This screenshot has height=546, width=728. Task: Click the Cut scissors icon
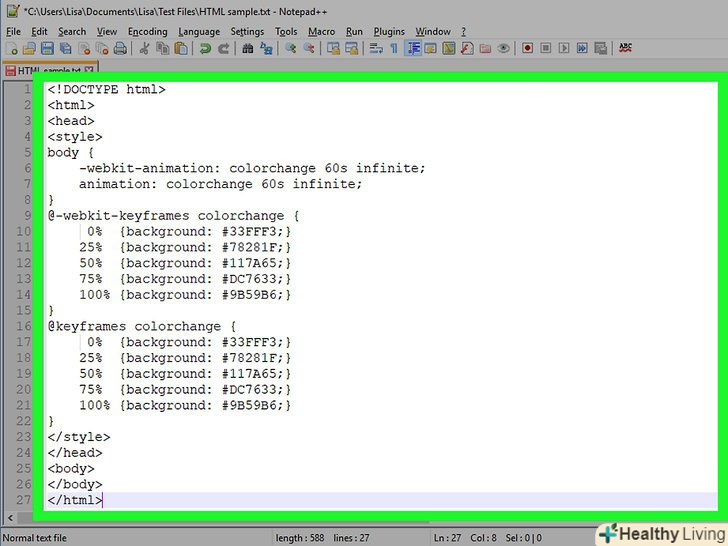(x=145, y=48)
